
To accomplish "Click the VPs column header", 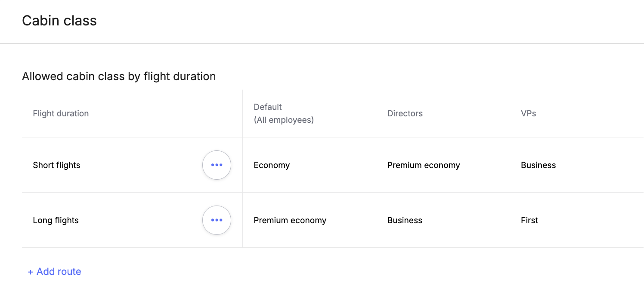I will (528, 113).
